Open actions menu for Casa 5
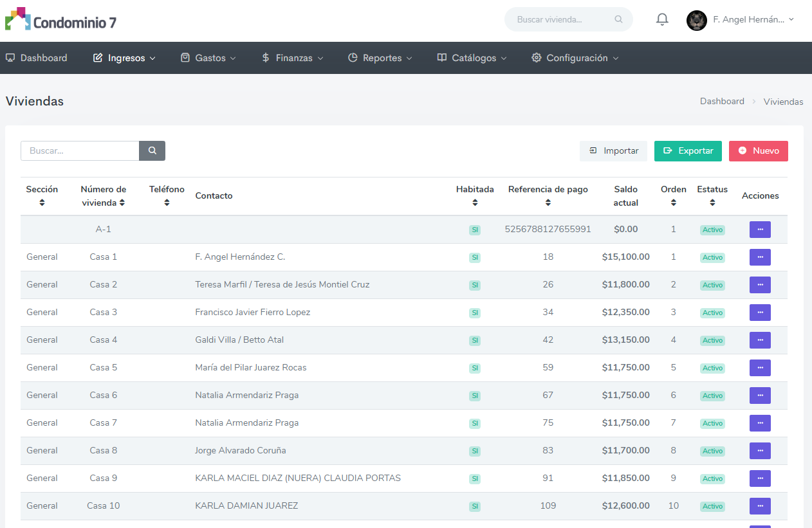The image size is (812, 528). (x=760, y=368)
